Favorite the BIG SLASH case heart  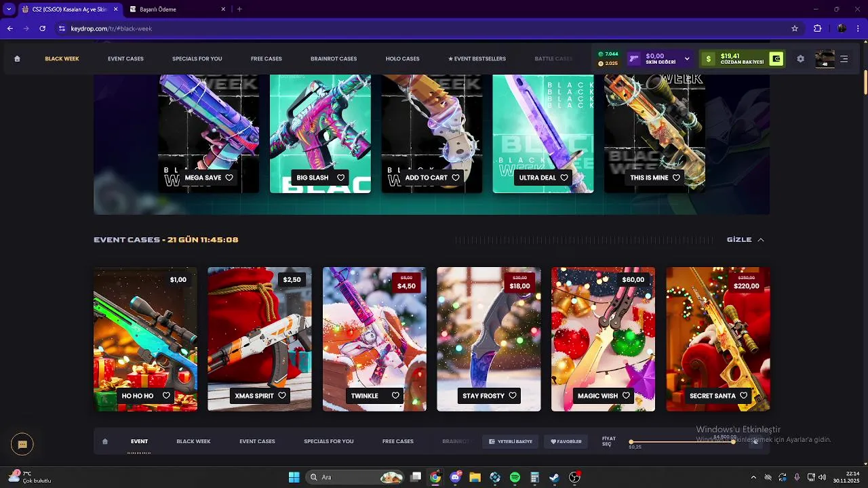[x=341, y=178]
